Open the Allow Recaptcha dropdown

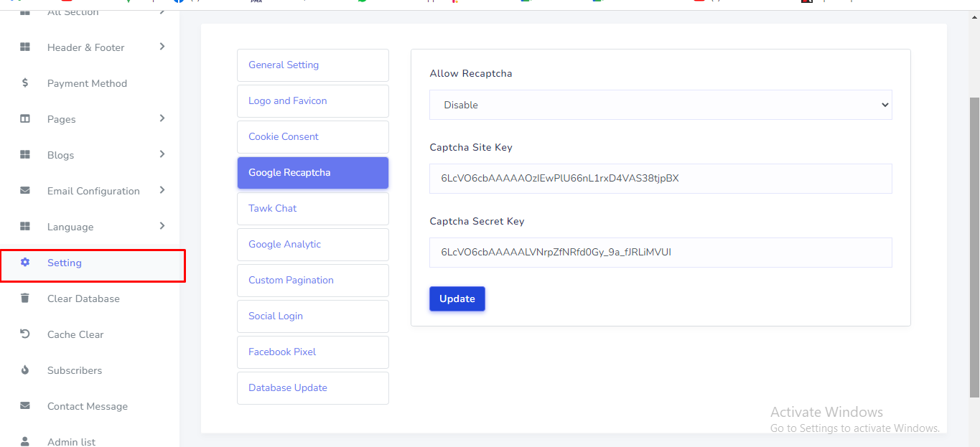660,105
